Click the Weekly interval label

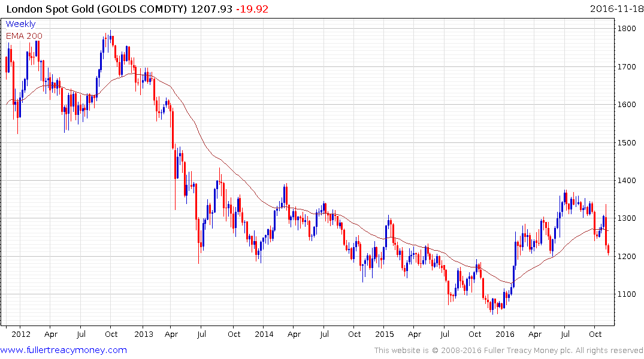20,24
